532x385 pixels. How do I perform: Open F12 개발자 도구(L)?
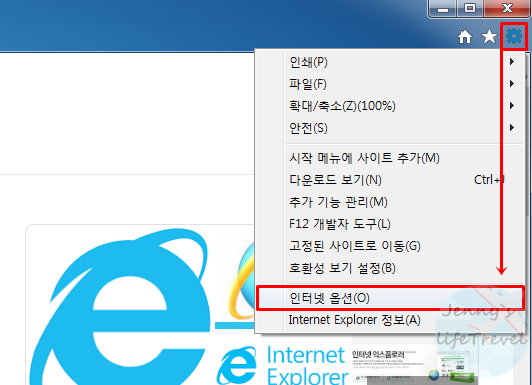point(390,224)
